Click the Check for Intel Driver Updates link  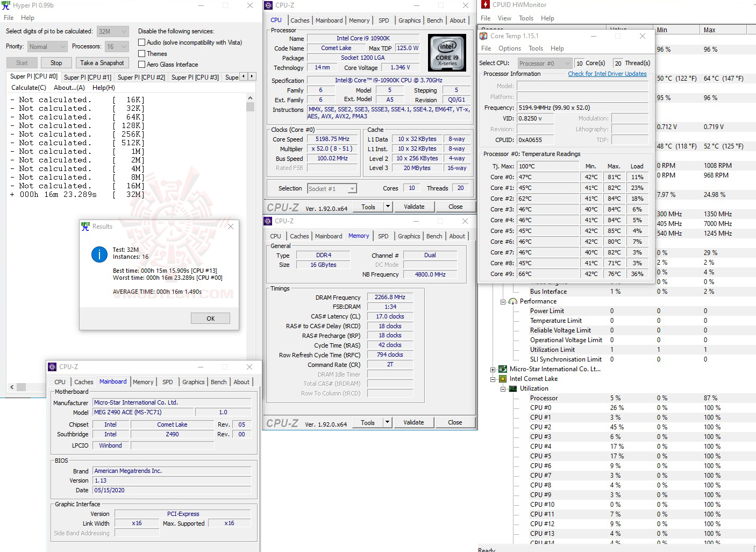click(x=607, y=74)
